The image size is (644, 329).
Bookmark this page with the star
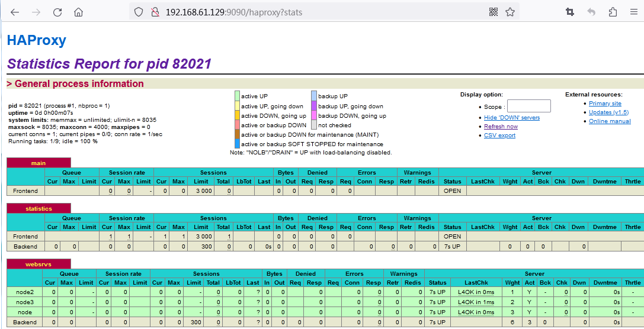pos(510,12)
